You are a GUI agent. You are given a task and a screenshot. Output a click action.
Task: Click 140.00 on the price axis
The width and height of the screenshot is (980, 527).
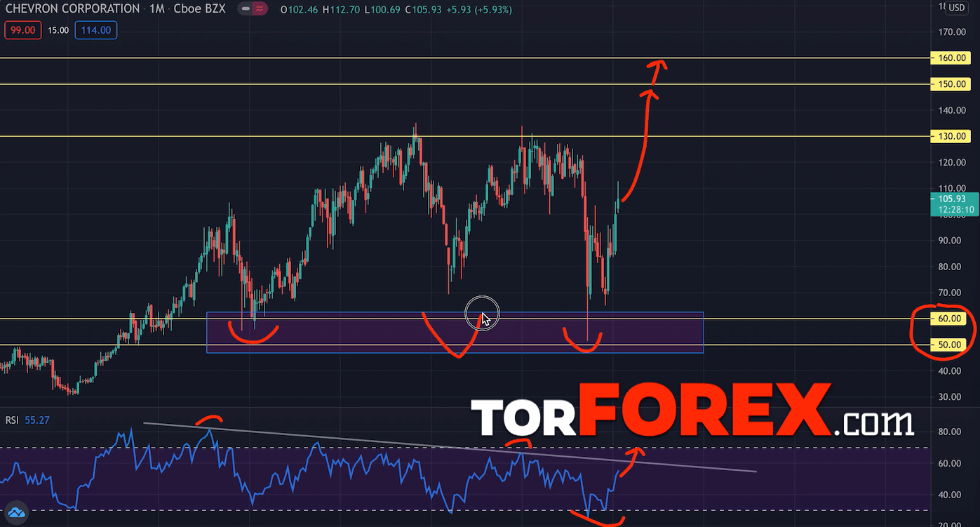pyautogui.click(x=952, y=110)
